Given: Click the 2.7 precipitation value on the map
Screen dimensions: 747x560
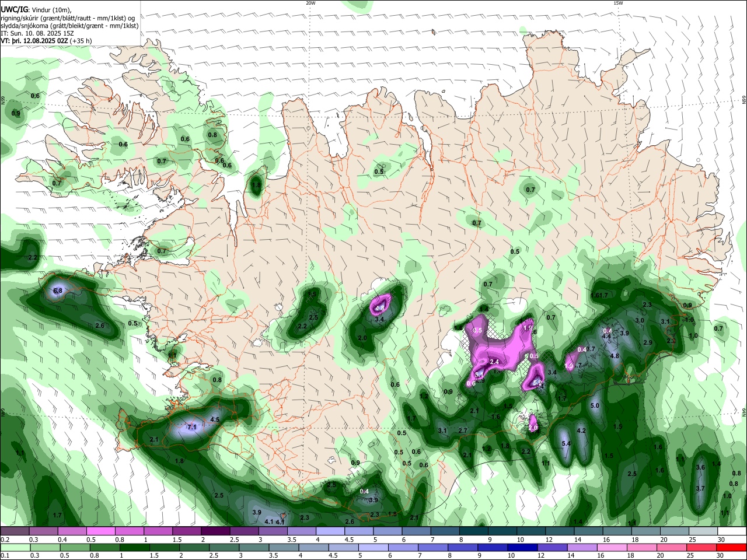Looking at the screenshot, I should (463, 430).
